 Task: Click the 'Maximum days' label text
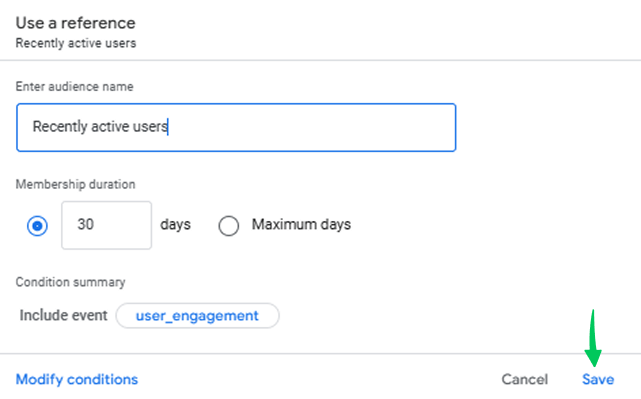[x=301, y=224]
